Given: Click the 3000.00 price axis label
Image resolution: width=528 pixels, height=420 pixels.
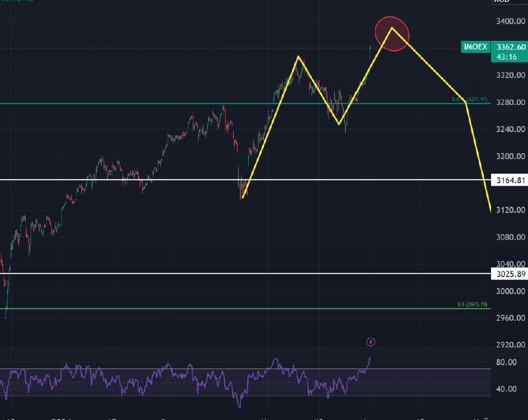Looking at the screenshot, I should (x=510, y=291).
